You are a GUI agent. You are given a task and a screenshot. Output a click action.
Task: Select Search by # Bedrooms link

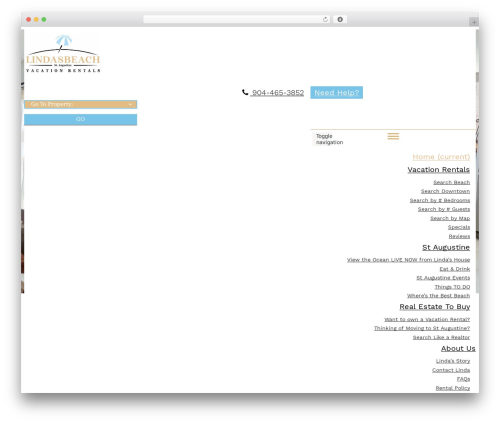point(440,200)
